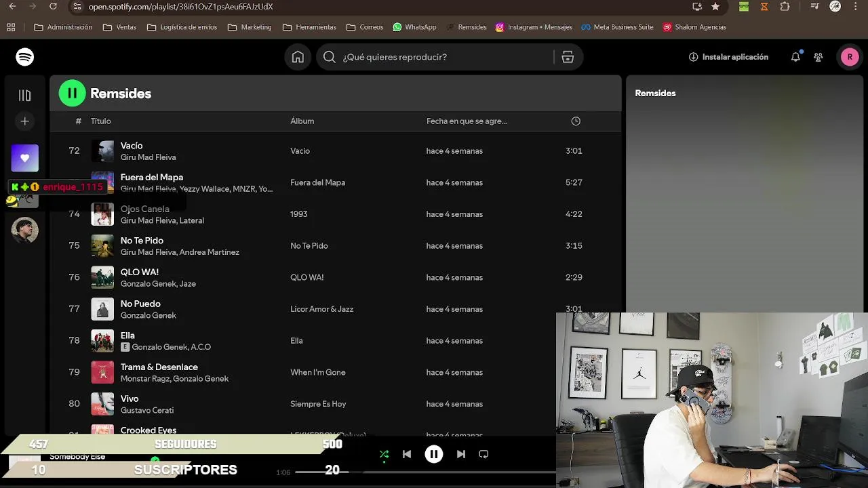The width and height of the screenshot is (868, 488).
Task: Open the Correos bookmark folder
Action: pos(365,27)
